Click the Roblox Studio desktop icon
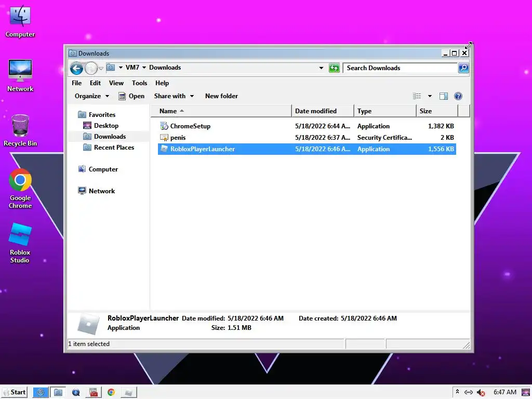Image resolution: width=532 pixels, height=399 pixels. tap(20, 243)
